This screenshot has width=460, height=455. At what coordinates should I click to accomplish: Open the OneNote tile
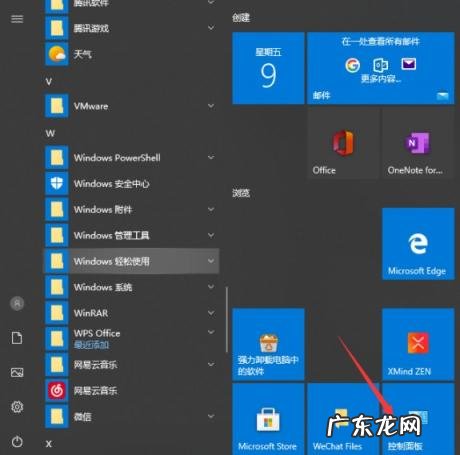418,143
